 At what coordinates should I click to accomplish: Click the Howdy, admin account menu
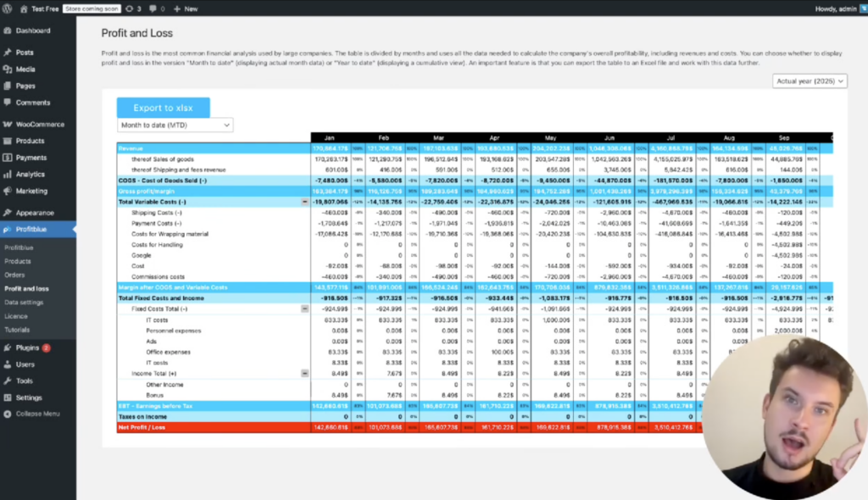(835, 8)
